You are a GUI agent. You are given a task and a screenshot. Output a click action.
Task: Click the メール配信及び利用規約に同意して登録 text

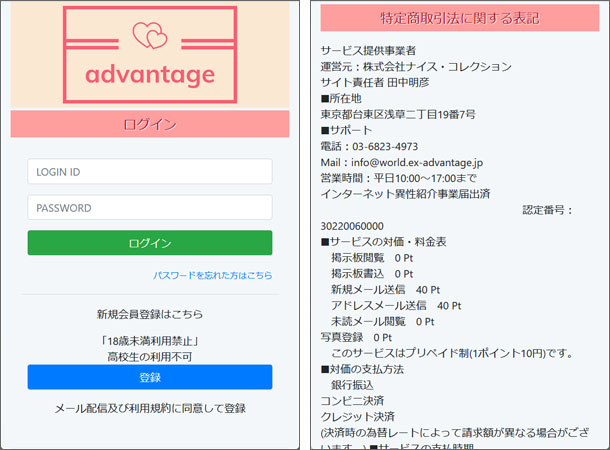point(150,408)
